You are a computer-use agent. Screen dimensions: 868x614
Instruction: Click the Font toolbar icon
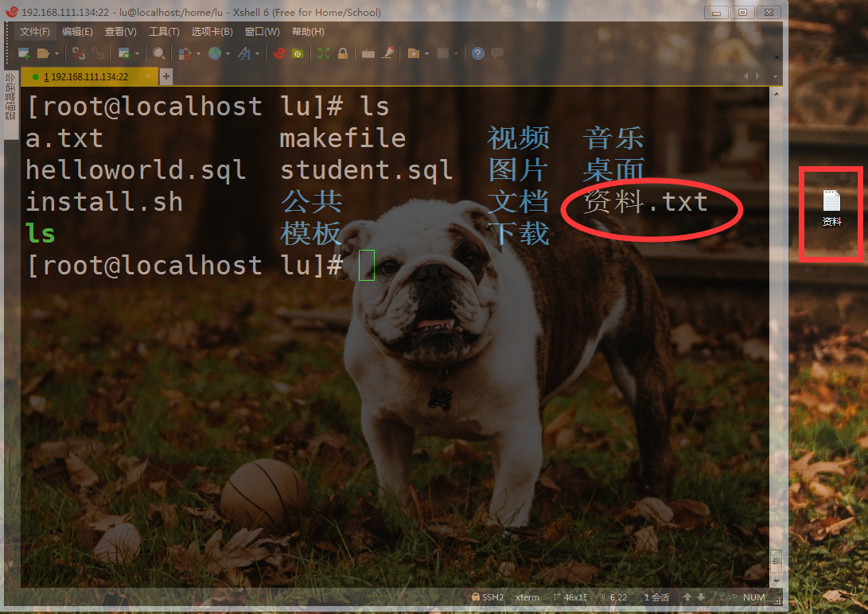244,53
